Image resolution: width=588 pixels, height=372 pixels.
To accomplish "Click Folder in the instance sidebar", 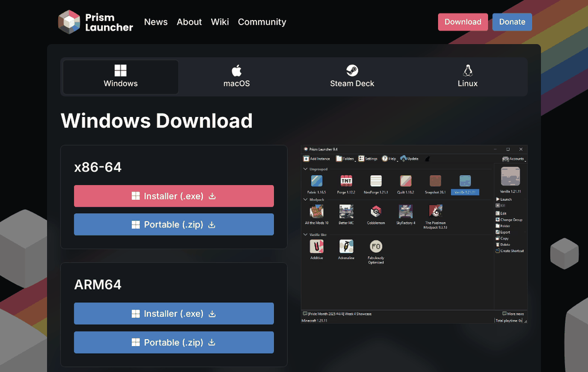I will click(503, 226).
